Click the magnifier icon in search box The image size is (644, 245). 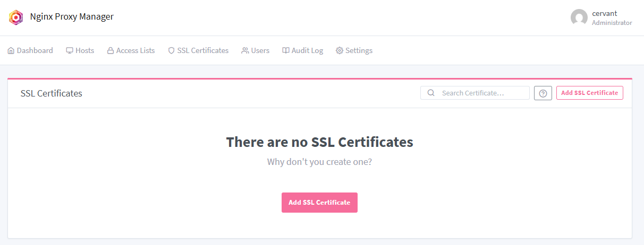431,93
